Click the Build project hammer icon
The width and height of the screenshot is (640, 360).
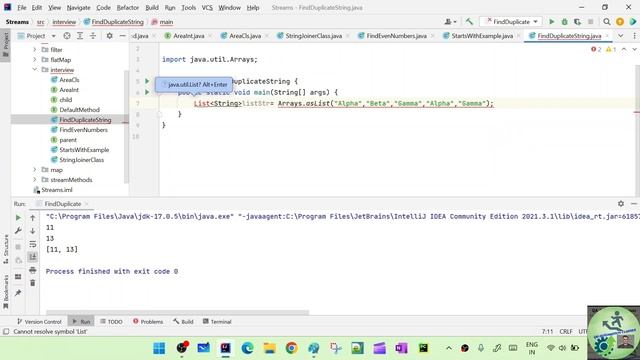[x=469, y=22]
